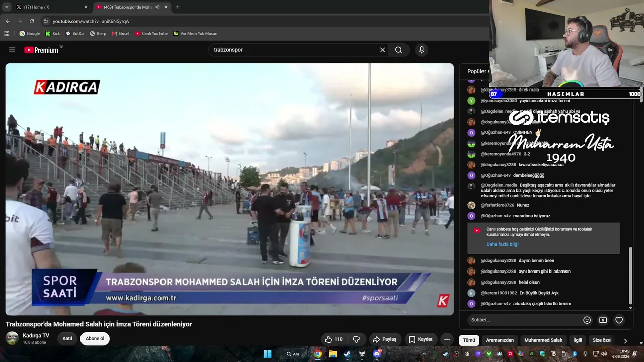
Task: Open the Chrome apps grid shortcut
Action: tap(7, 34)
